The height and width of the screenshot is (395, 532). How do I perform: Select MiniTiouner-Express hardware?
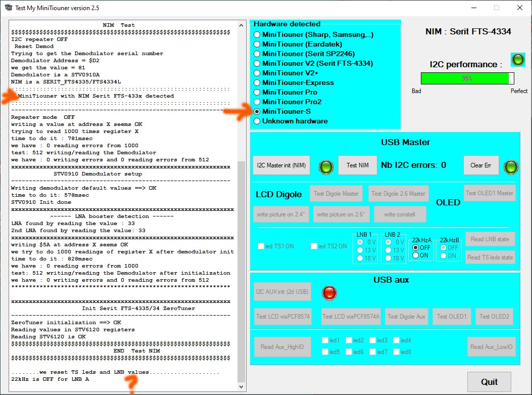pyautogui.click(x=257, y=82)
